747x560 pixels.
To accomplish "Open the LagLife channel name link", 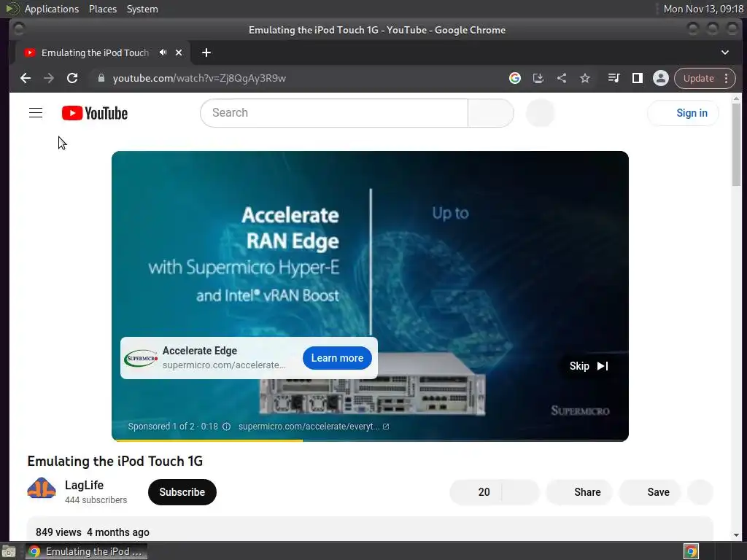I will point(84,485).
